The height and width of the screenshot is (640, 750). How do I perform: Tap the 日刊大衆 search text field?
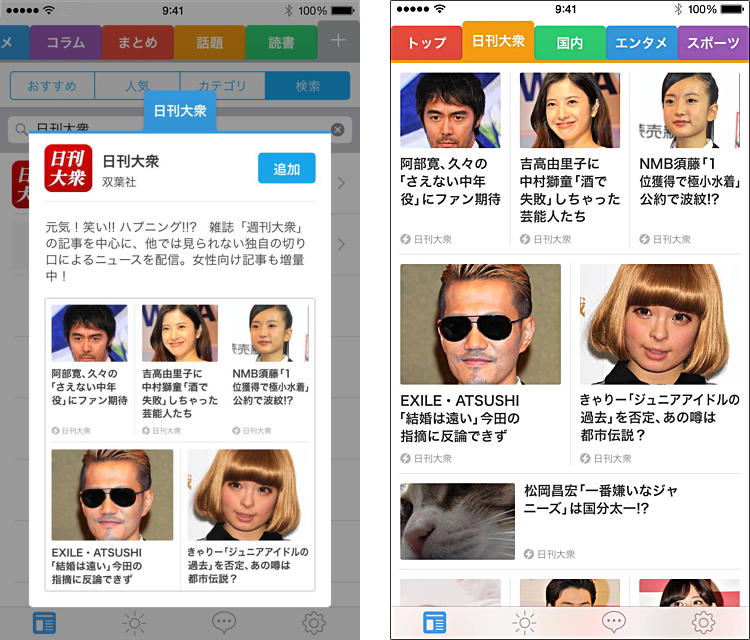click(x=180, y=129)
